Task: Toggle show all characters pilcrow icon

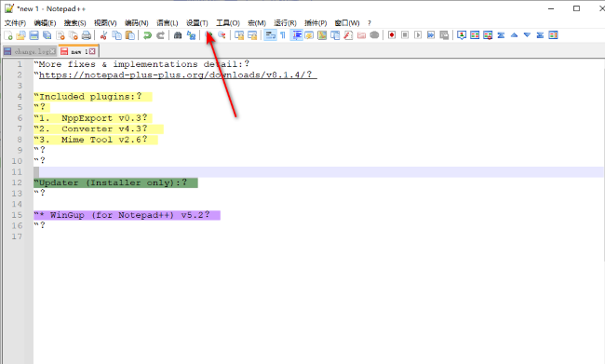Action: tap(283, 35)
